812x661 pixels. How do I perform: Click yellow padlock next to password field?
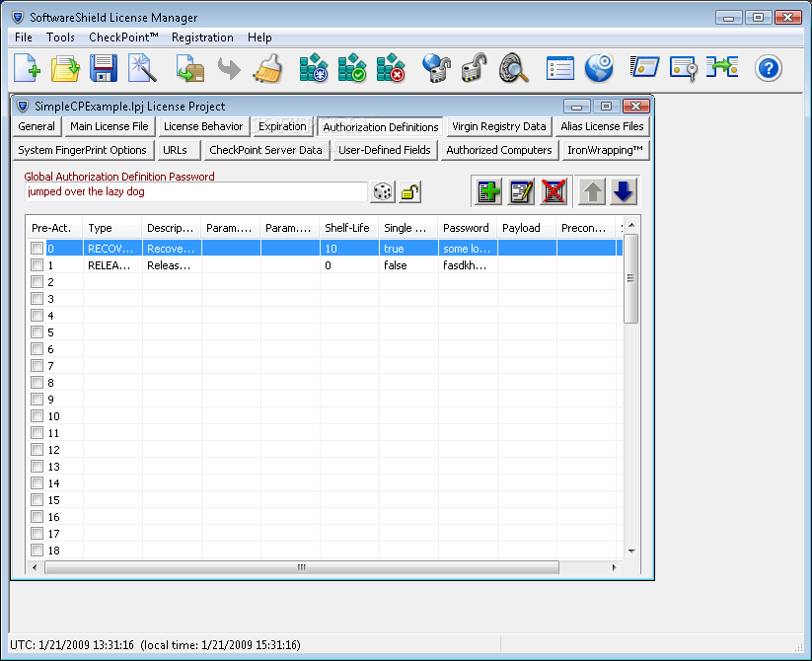click(410, 192)
